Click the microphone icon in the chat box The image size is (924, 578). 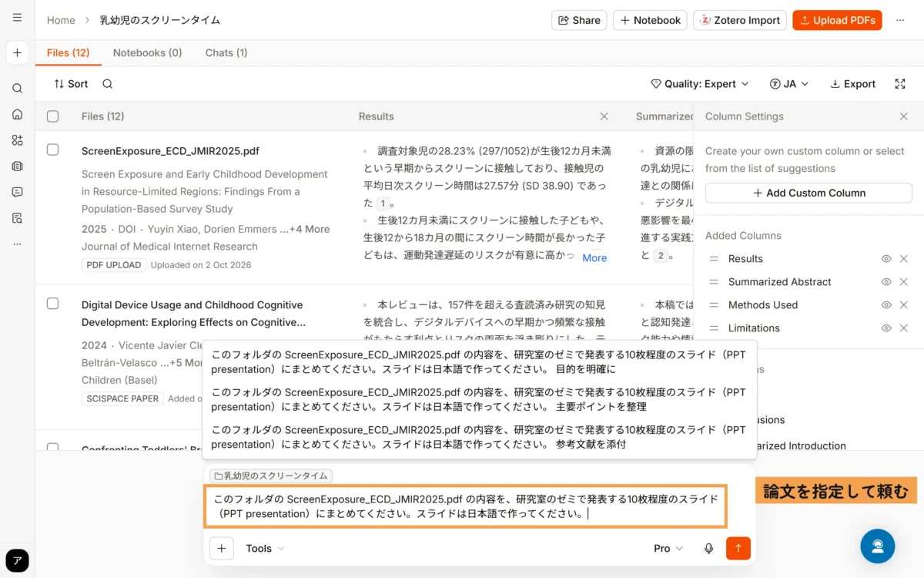[708, 549]
